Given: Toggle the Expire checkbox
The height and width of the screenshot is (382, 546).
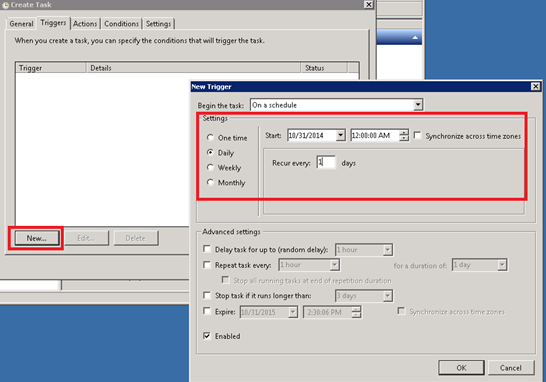Looking at the screenshot, I should tap(207, 311).
